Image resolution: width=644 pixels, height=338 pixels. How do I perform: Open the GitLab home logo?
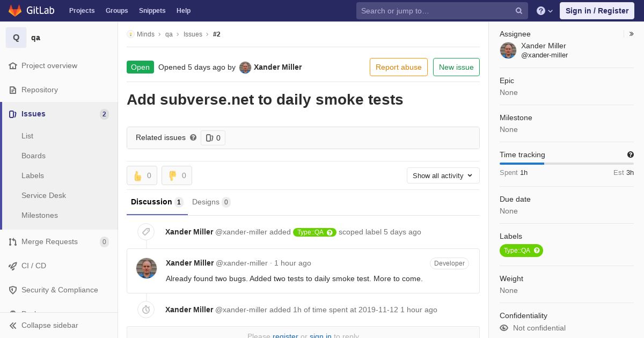coord(30,11)
